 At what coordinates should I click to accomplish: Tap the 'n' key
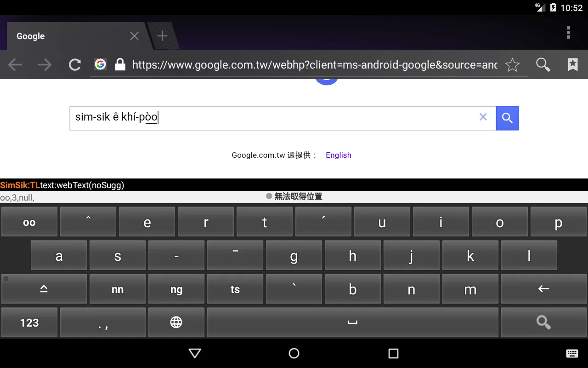coord(412,288)
